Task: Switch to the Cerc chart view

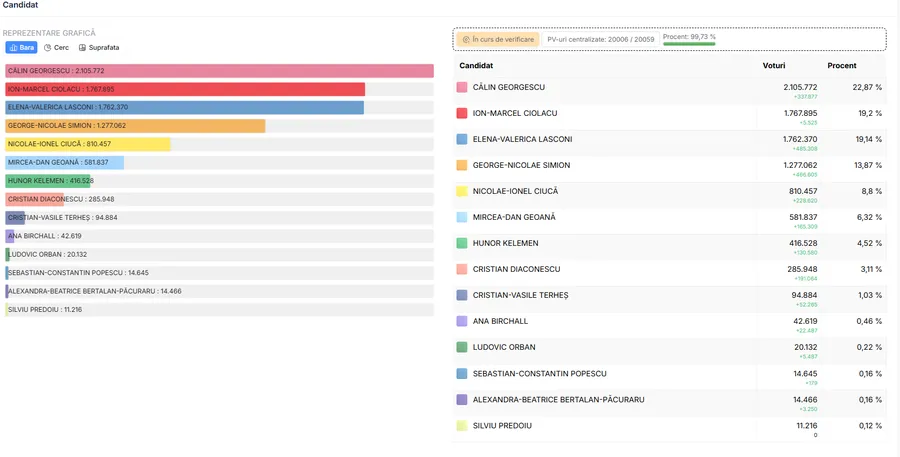Action: [x=56, y=47]
